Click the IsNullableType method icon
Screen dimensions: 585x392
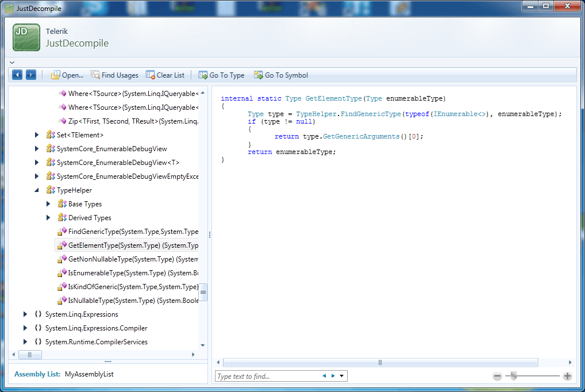[62, 301]
